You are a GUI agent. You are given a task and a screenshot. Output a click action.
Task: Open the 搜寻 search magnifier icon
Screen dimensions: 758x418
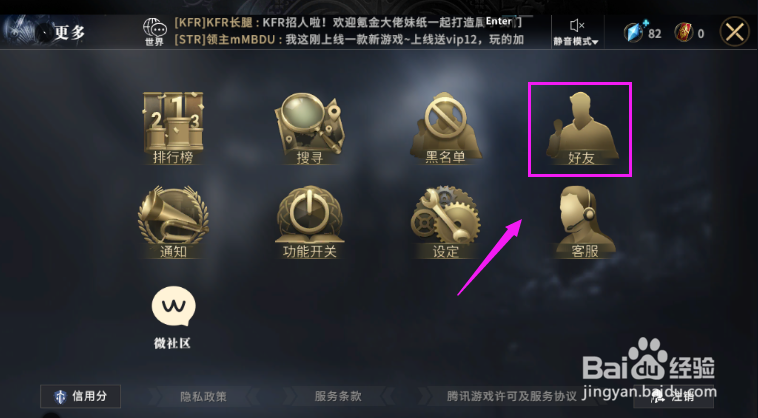pos(309,128)
